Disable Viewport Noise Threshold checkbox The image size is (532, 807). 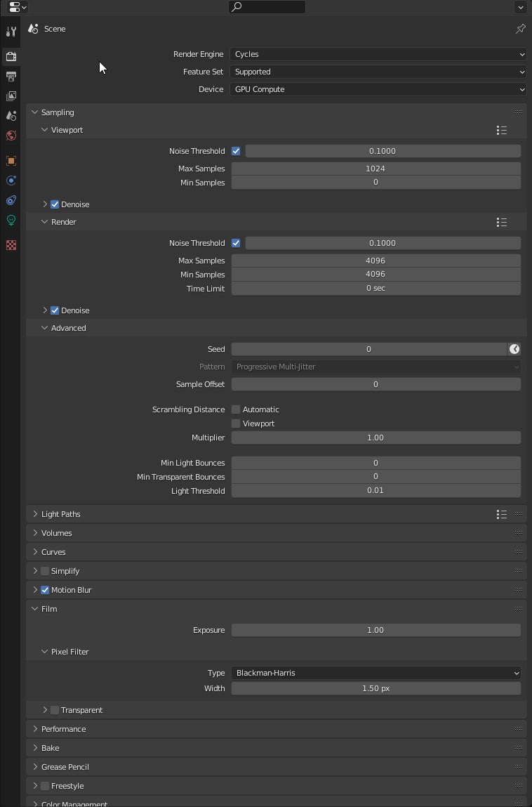tap(236, 151)
